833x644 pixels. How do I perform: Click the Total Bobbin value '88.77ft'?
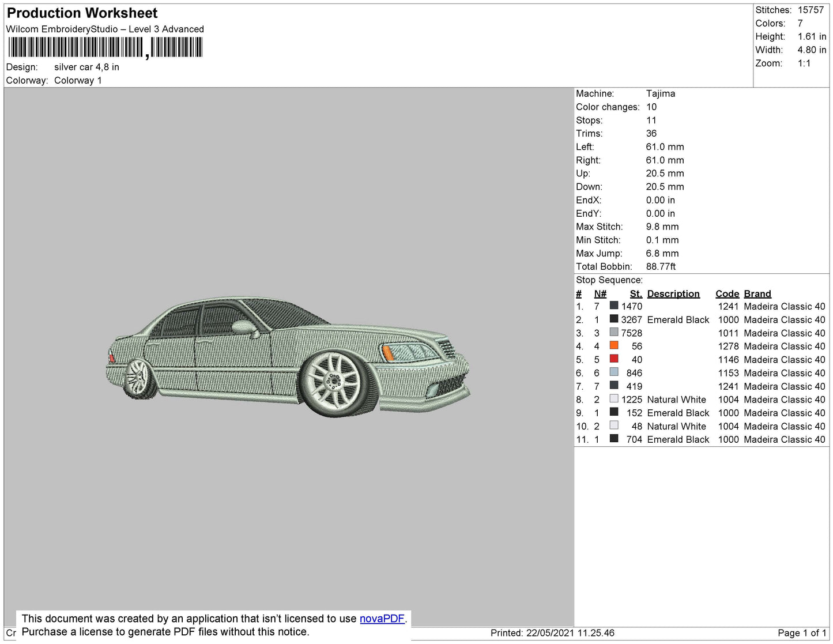[x=661, y=266]
